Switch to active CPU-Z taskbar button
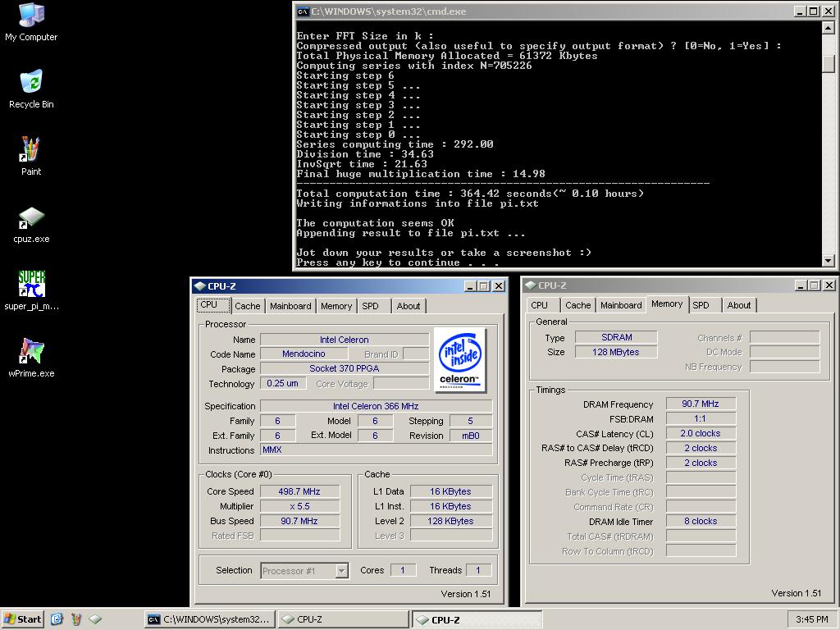Screen dimensions: 840x630 477,619
